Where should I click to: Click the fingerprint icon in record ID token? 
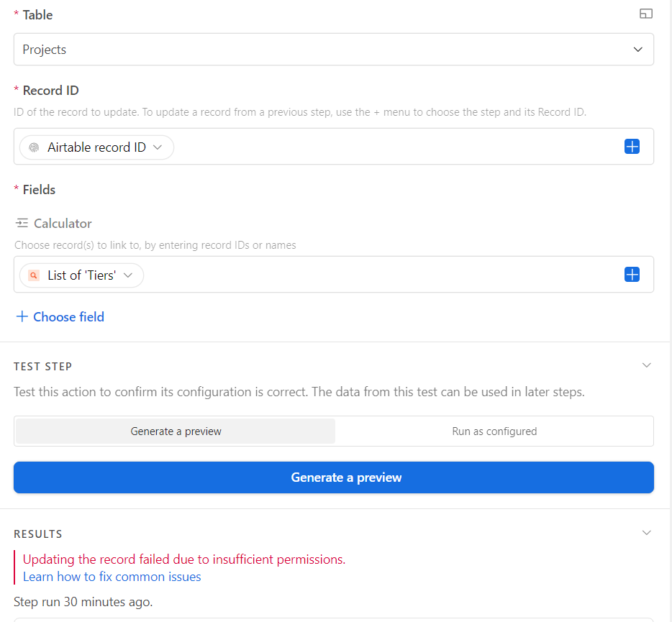(34, 147)
